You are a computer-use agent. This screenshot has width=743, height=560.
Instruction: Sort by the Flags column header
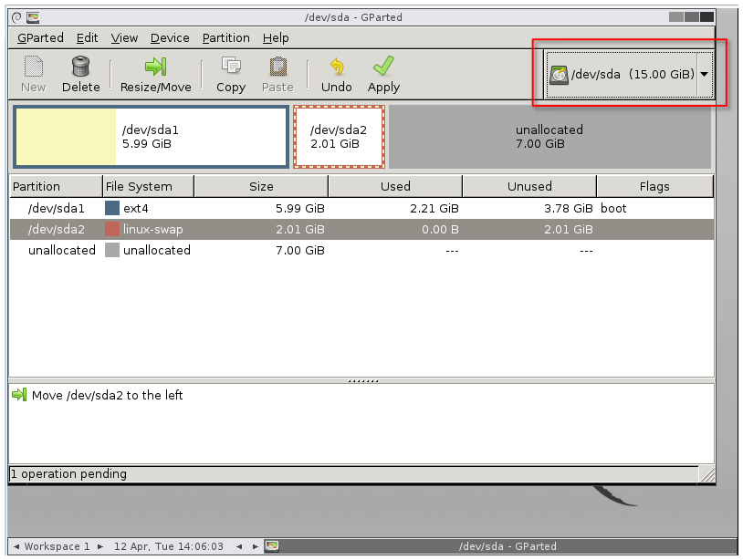[654, 186]
